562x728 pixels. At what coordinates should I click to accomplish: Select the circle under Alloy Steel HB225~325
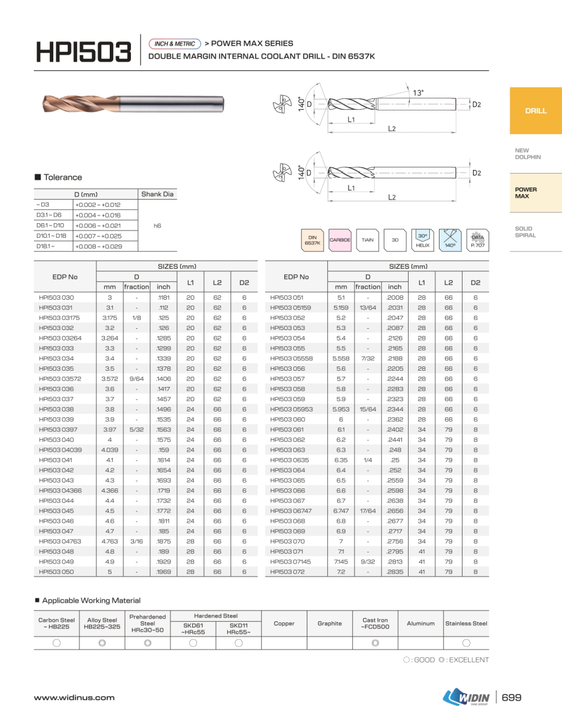pyautogui.click(x=102, y=643)
